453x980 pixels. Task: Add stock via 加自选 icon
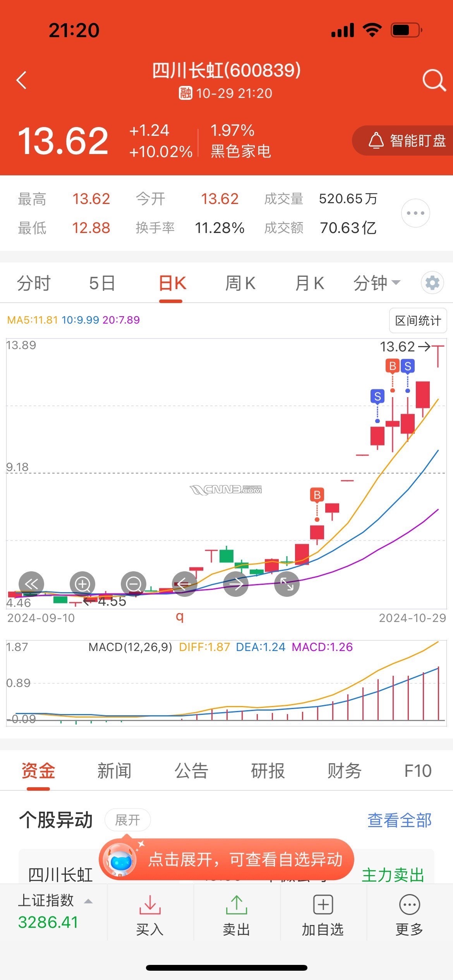point(323,905)
